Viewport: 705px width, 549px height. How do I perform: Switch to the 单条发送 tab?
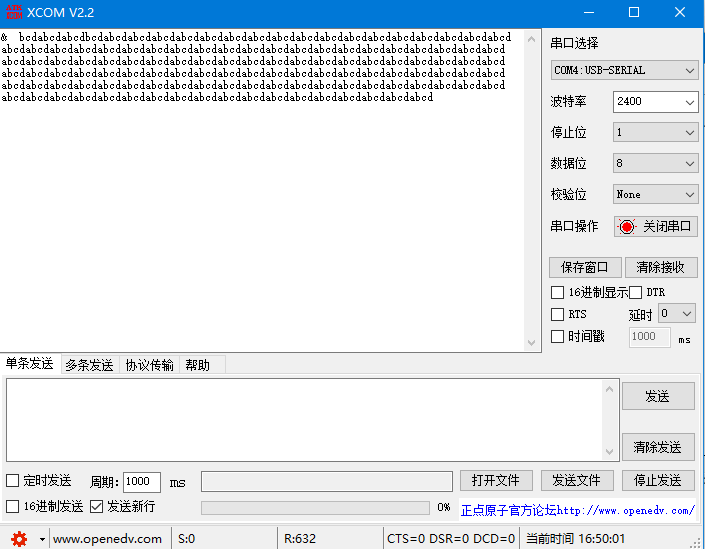click(30, 364)
